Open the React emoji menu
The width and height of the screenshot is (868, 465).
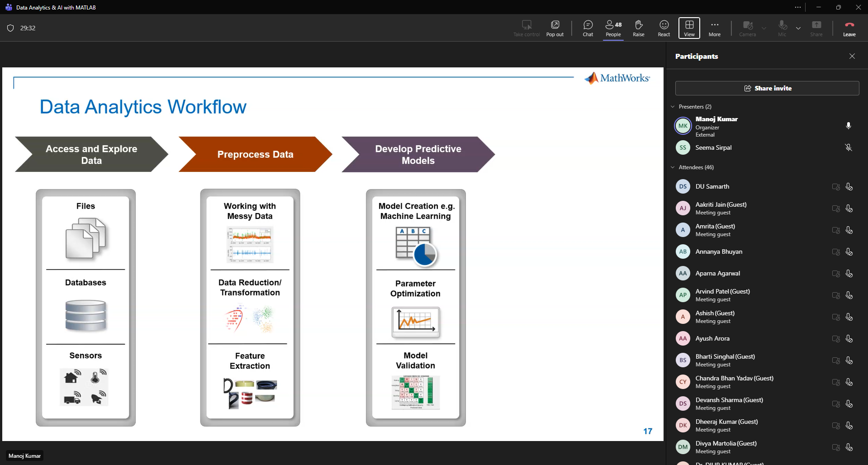(x=664, y=28)
